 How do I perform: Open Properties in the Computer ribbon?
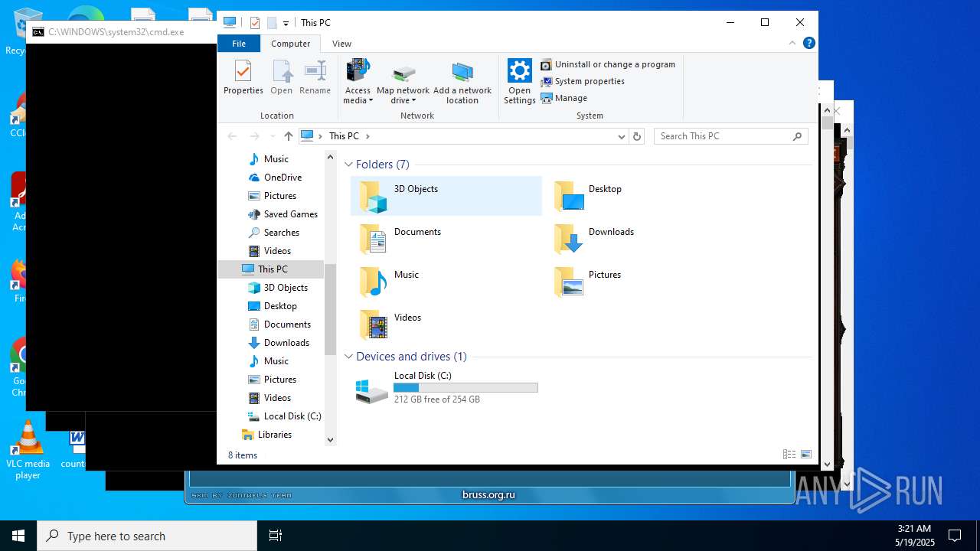(243, 77)
